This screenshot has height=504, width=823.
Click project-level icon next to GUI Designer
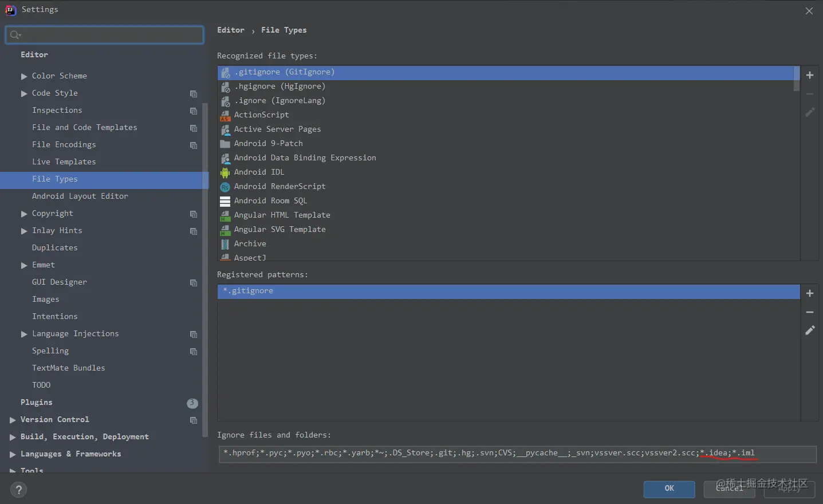(194, 283)
